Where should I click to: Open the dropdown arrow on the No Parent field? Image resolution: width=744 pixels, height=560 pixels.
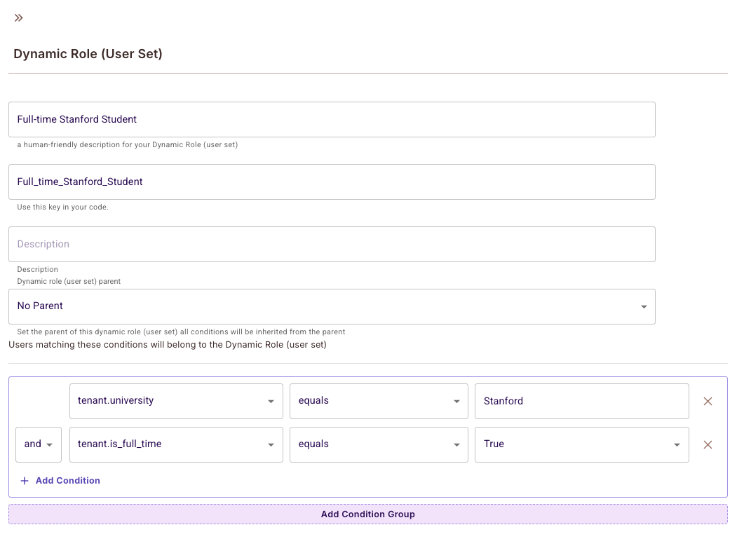click(644, 306)
